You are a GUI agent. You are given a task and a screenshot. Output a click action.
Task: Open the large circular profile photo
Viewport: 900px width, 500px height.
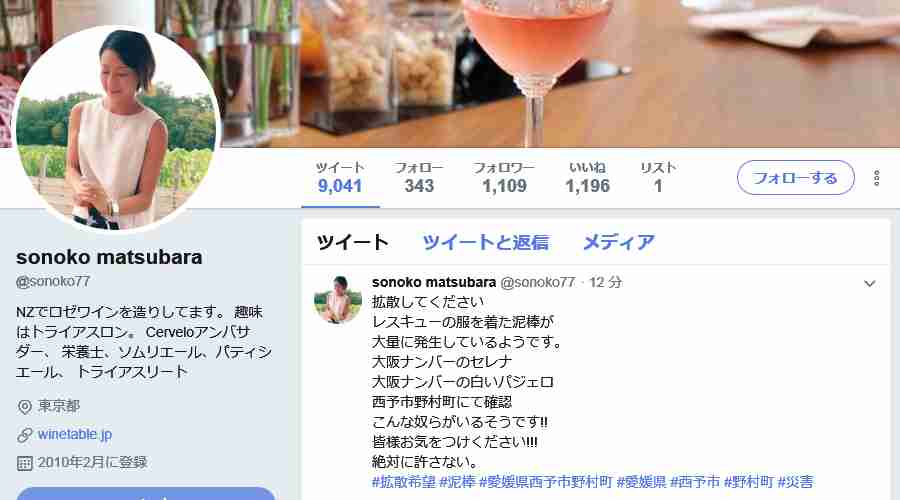click(x=115, y=129)
